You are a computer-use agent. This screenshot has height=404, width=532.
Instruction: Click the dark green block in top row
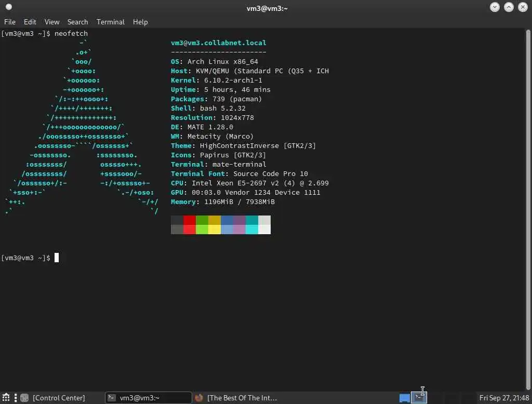[202, 220]
